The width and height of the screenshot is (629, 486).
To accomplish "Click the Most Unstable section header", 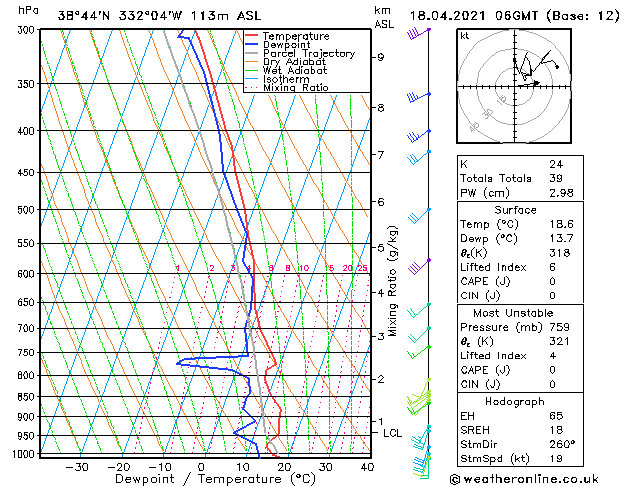I will coord(513,313).
